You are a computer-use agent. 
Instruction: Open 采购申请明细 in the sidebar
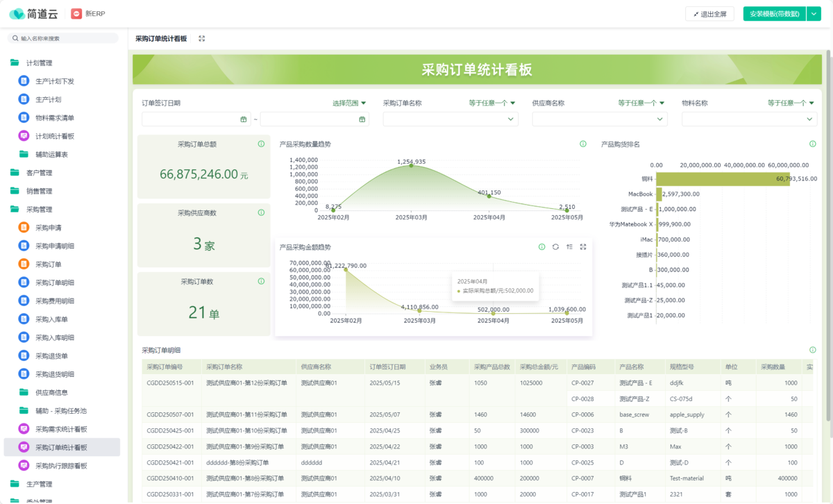[55, 246]
